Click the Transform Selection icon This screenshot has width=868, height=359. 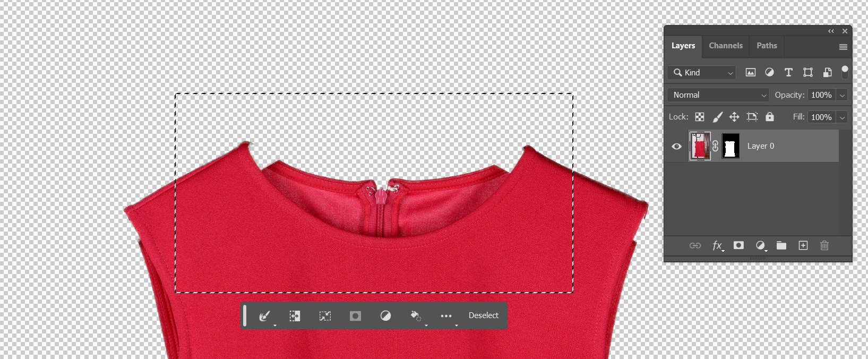(325, 316)
